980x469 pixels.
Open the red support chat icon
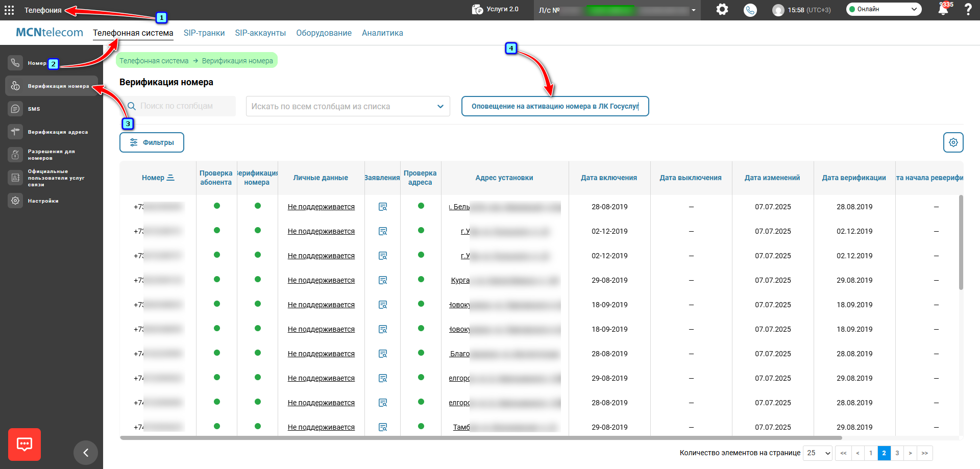coord(24,444)
